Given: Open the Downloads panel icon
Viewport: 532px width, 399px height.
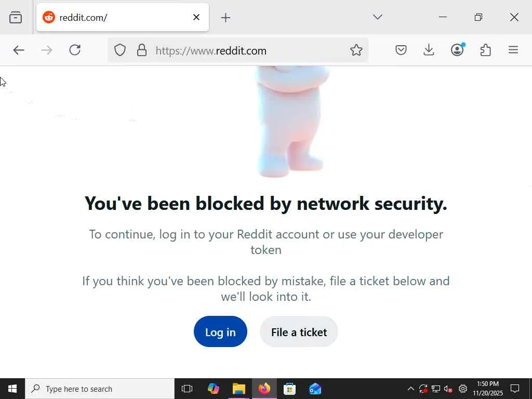Looking at the screenshot, I should coord(429,50).
